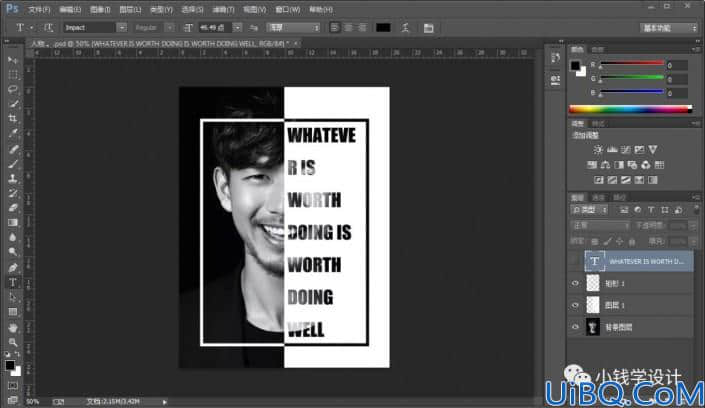
Task: Click the status bar arrow next to document size
Action: click(165, 401)
